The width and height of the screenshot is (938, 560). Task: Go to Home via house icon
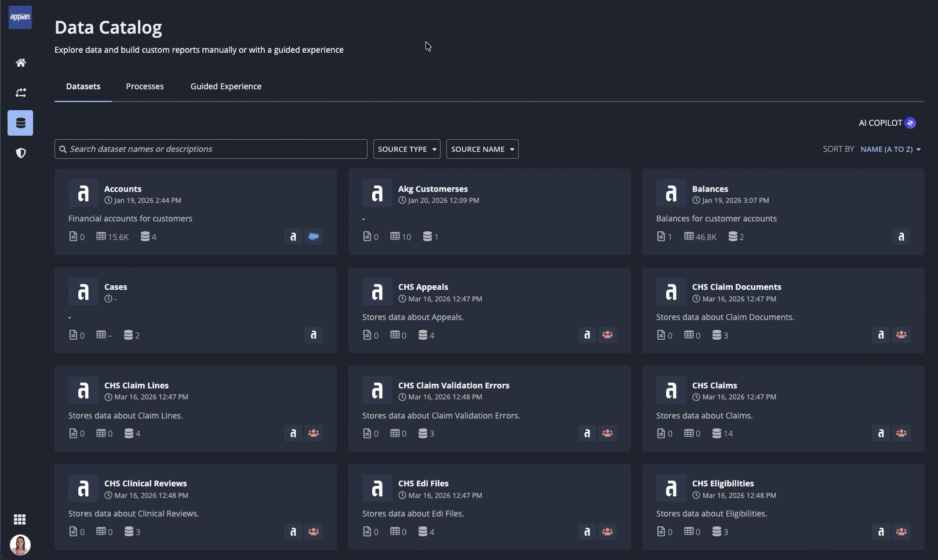(20, 63)
